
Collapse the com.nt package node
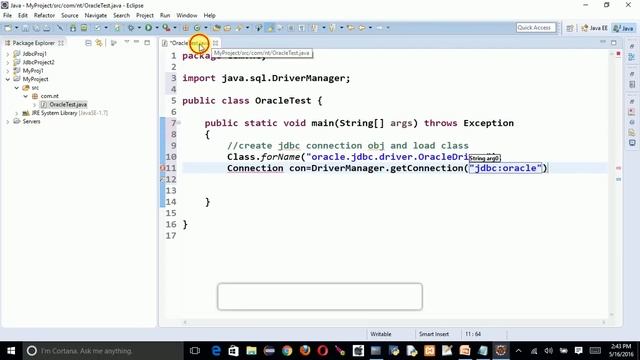pos(26,96)
